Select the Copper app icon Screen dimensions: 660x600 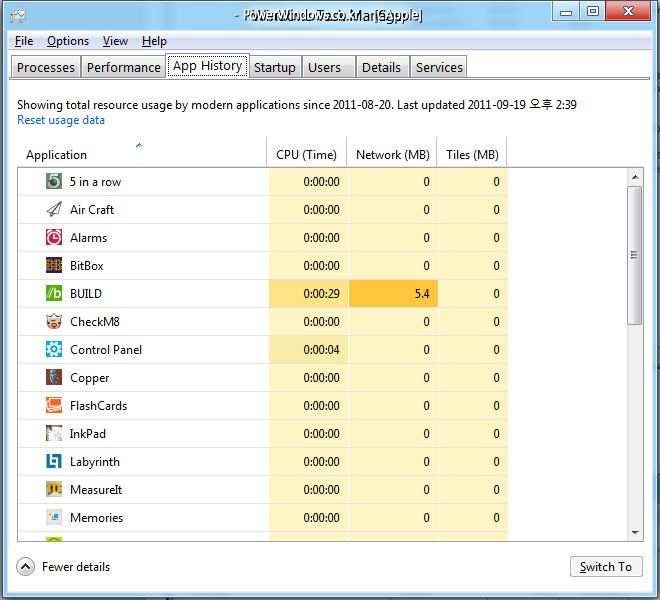coord(54,378)
